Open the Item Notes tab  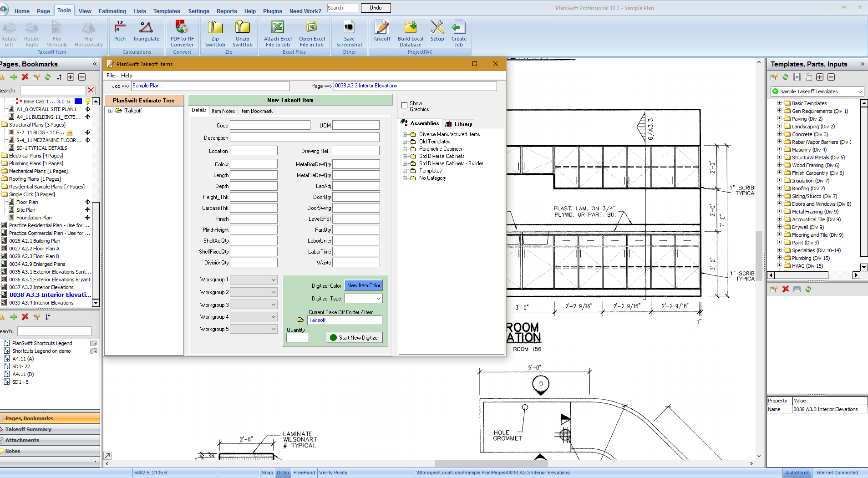coord(223,111)
